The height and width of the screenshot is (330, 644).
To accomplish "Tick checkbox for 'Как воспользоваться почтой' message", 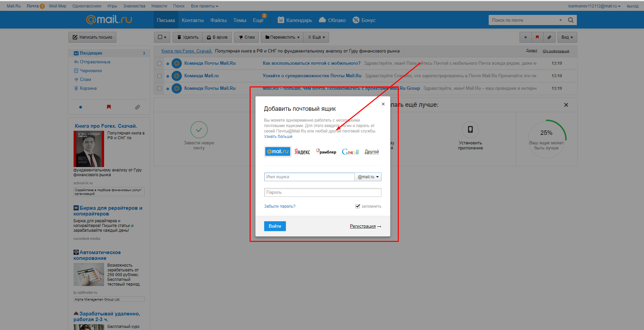I will point(159,63).
